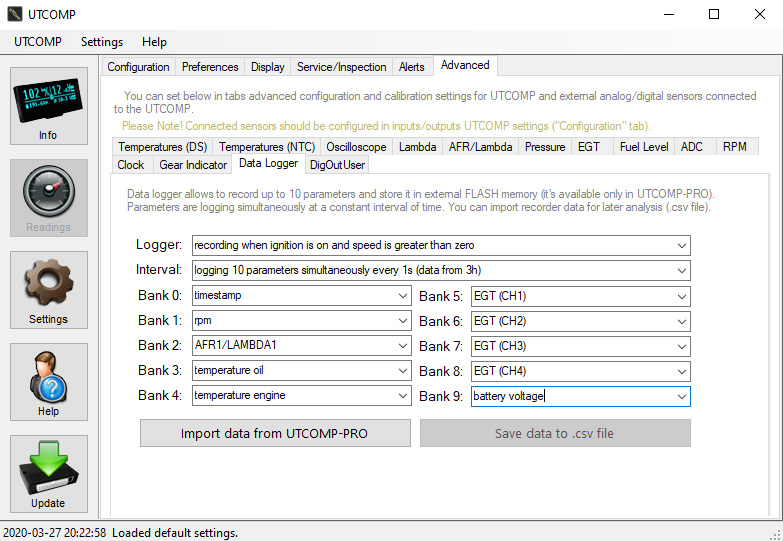Open the AFR/Lambda sub-tab
The height and width of the screenshot is (541, 783).
pyautogui.click(x=480, y=147)
